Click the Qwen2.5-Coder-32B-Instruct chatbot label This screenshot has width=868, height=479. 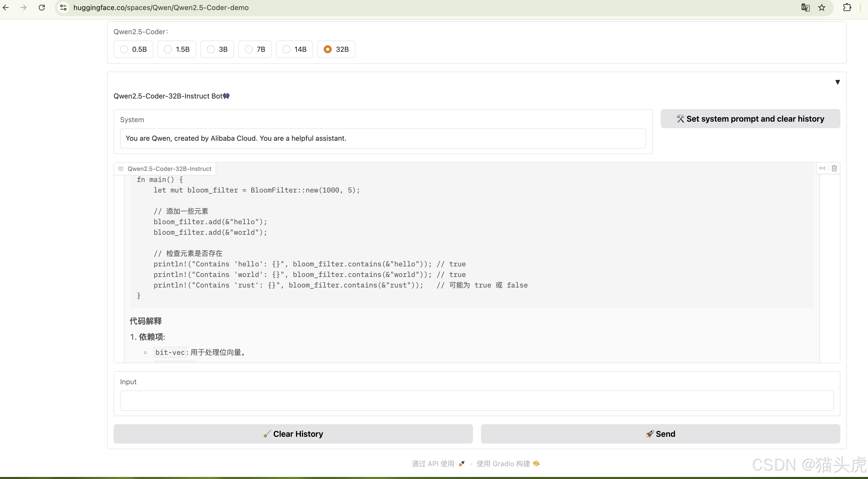[x=165, y=169]
